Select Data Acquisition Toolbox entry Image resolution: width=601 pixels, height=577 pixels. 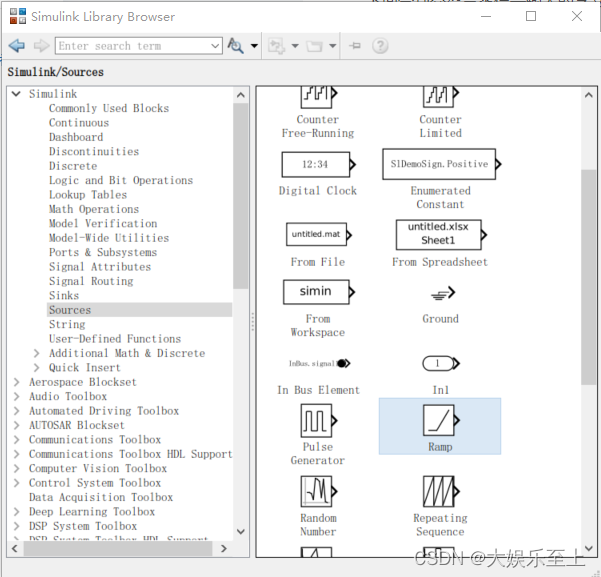(101, 497)
